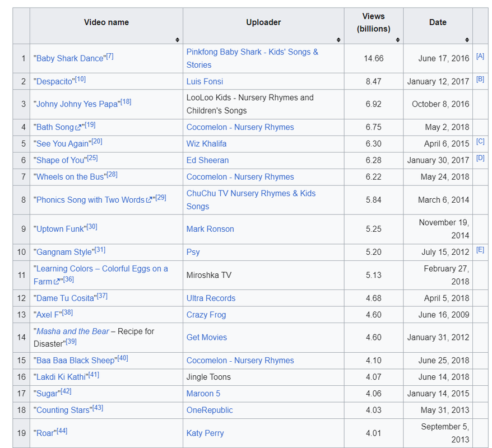Open Gangnam Style link
Screen dimensions: 492x448
[64, 253]
